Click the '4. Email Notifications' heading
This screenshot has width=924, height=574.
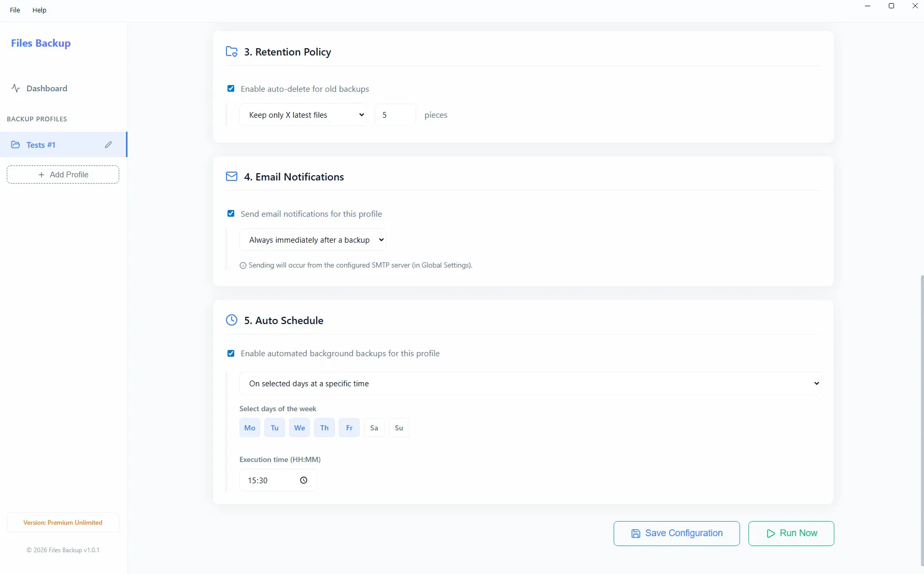[294, 177]
